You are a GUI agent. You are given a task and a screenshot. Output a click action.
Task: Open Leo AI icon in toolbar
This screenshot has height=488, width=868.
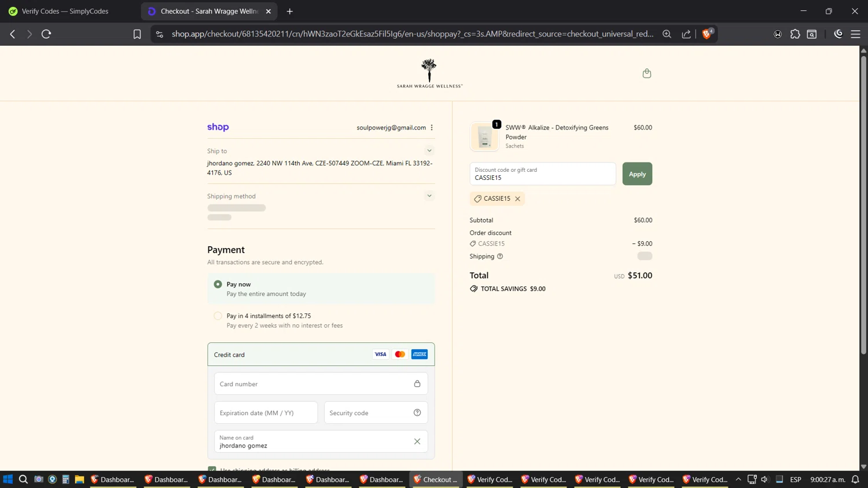(838, 34)
